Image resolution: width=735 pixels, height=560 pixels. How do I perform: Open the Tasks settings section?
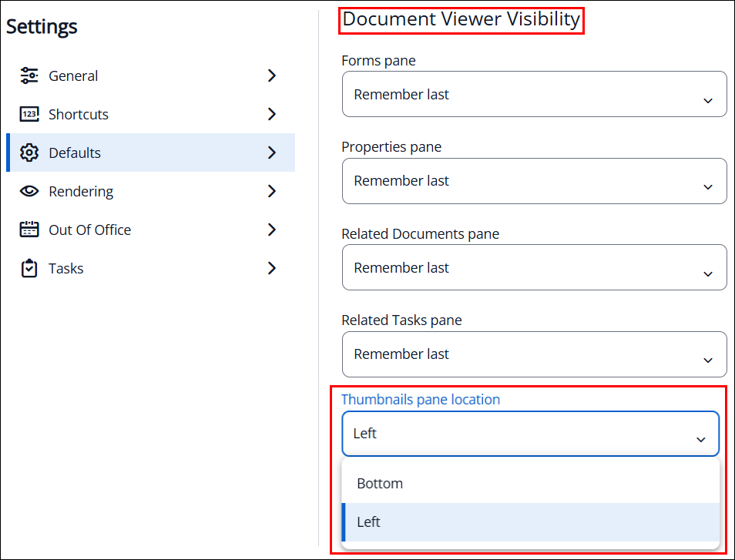coord(150,269)
